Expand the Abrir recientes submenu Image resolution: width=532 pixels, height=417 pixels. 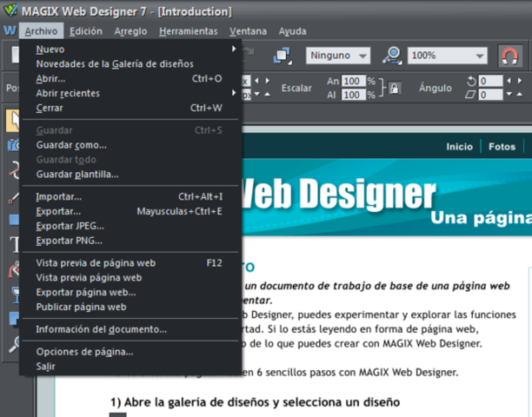click(130, 93)
